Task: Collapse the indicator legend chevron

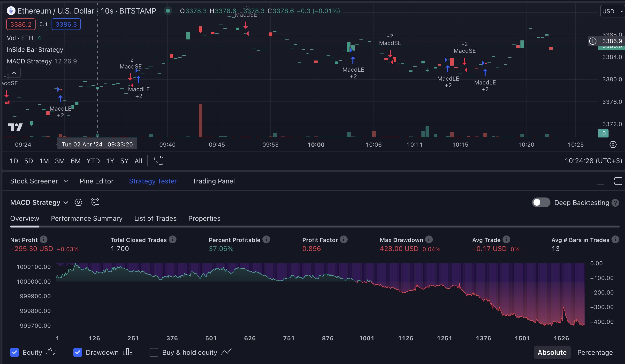Action: [14, 73]
